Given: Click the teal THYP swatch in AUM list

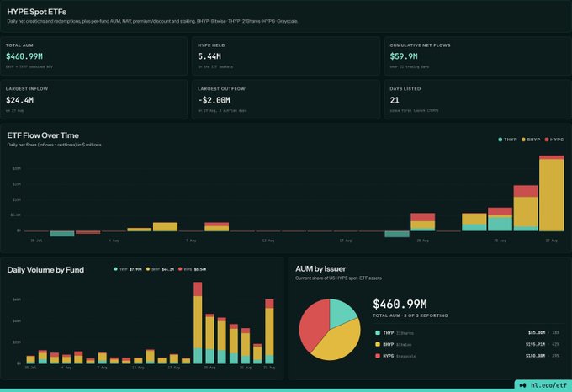Looking at the screenshot, I should 378,333.
